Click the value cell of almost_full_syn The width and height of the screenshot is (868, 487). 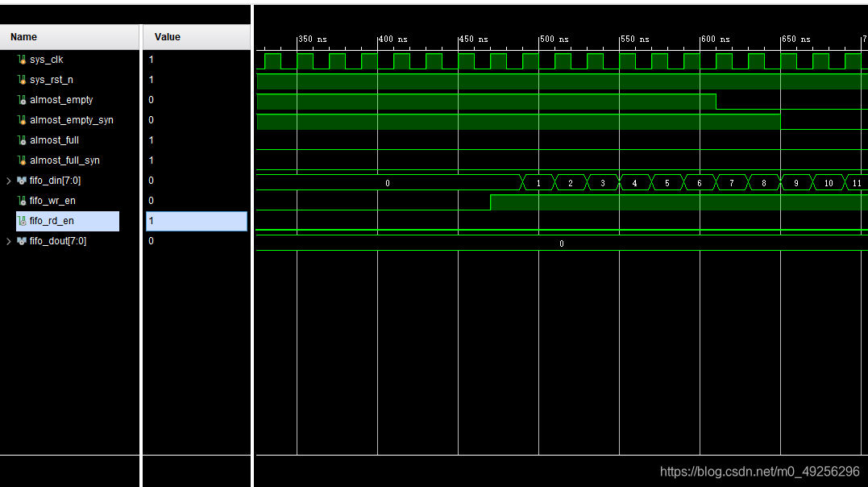[197, 160]
